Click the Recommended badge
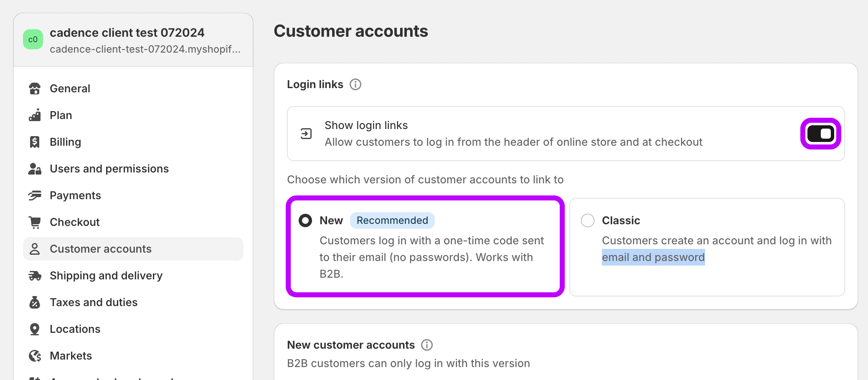868x380 pixels. click(392, 220)
